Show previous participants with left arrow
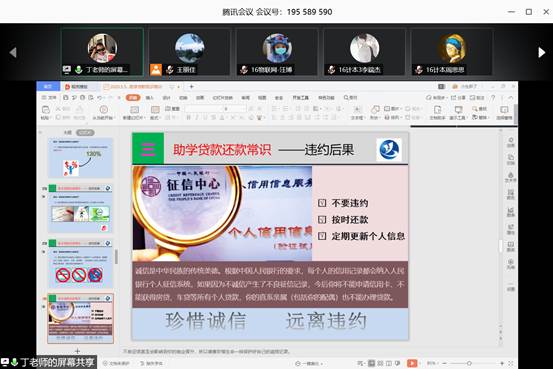The height and width of the screenshot is (369, 553). pyautogui.click(x=13, y=53)
